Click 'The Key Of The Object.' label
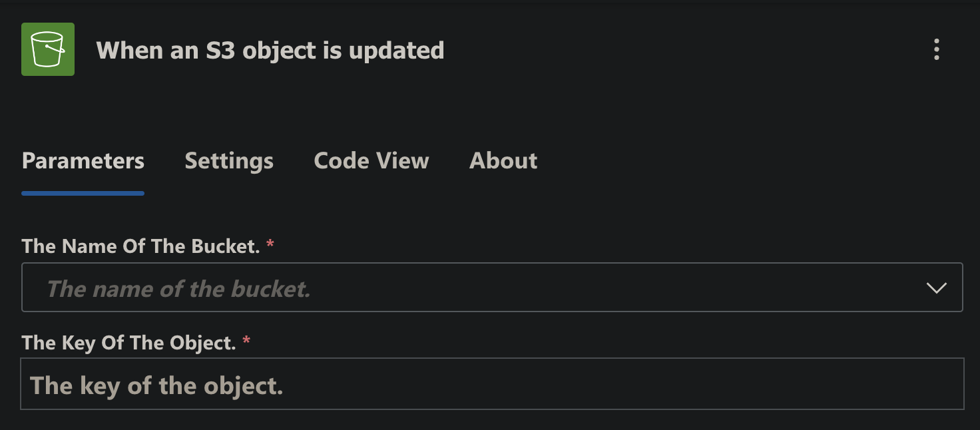Image resolution: width=980 pixels, height=430 pixels. 129,343
